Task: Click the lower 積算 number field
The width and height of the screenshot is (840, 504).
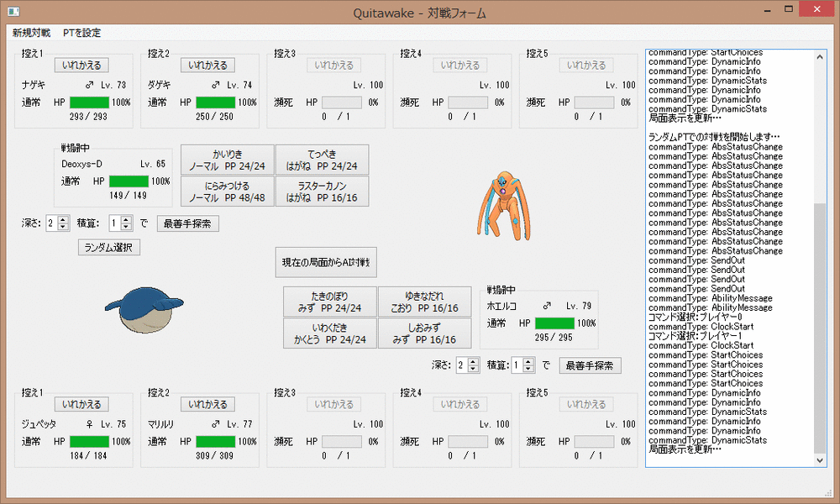Action: (x=517, y=365)
